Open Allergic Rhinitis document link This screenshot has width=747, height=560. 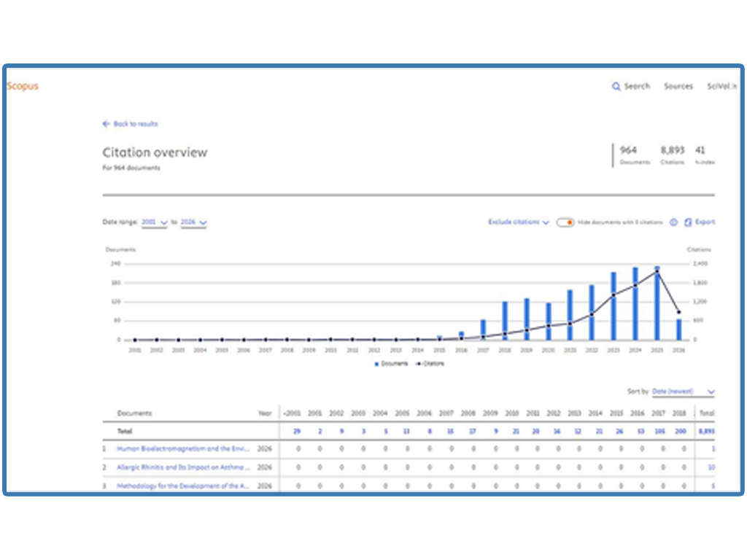(183, 467)
